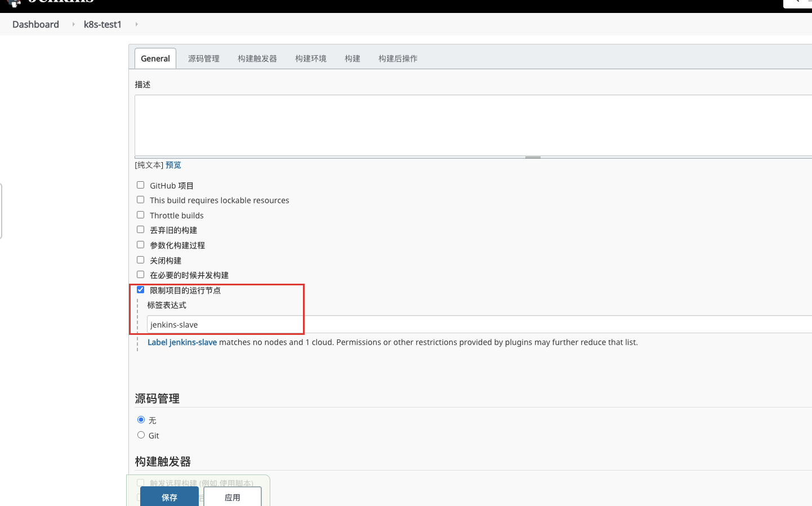
Task: Enable the GitHub 项目 checkbox
Action: [140, 185]
